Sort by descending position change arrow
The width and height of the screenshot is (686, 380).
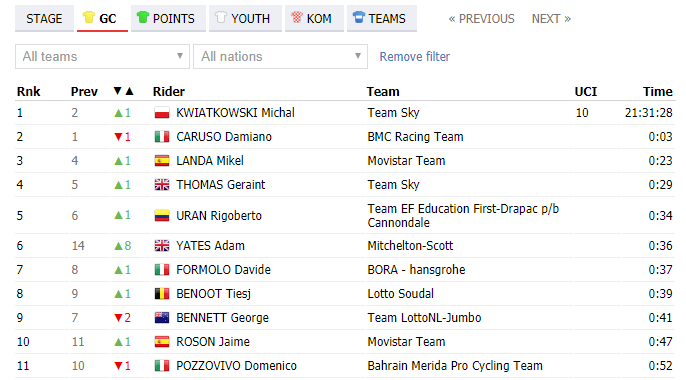[117, 91]
